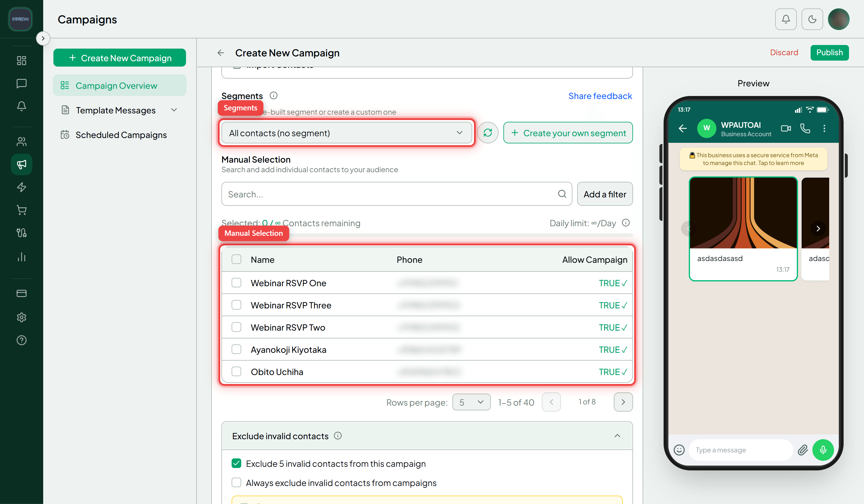The height and width of the screenshot is (504, 864).
Task: Click the Type a message field in preview
Action: (741, 450)
